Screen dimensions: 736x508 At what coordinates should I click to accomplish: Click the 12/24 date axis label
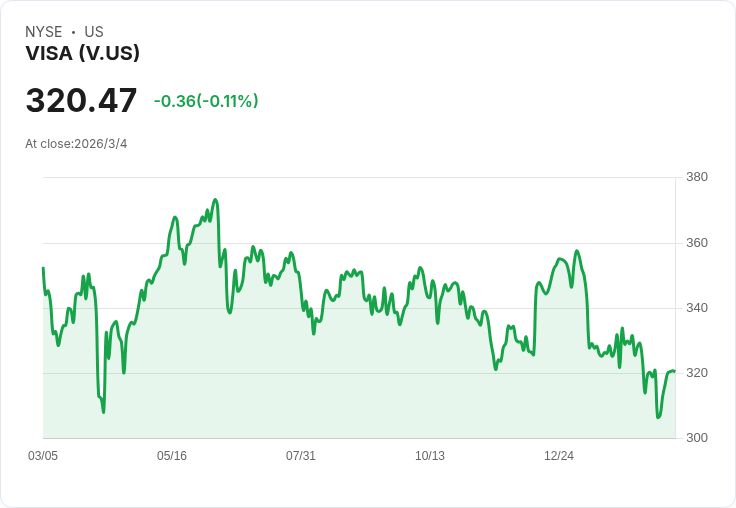tap(559, 456)
